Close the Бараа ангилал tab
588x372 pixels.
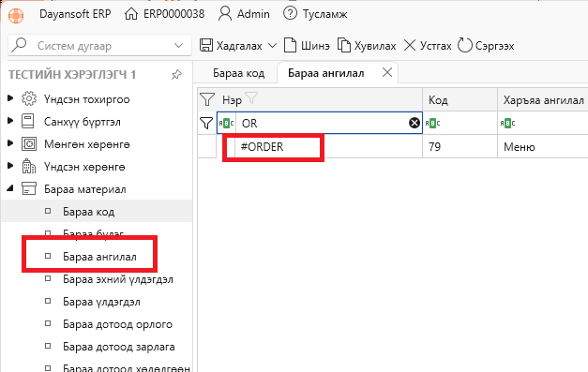pyautogui.click(x=387, y=72)
